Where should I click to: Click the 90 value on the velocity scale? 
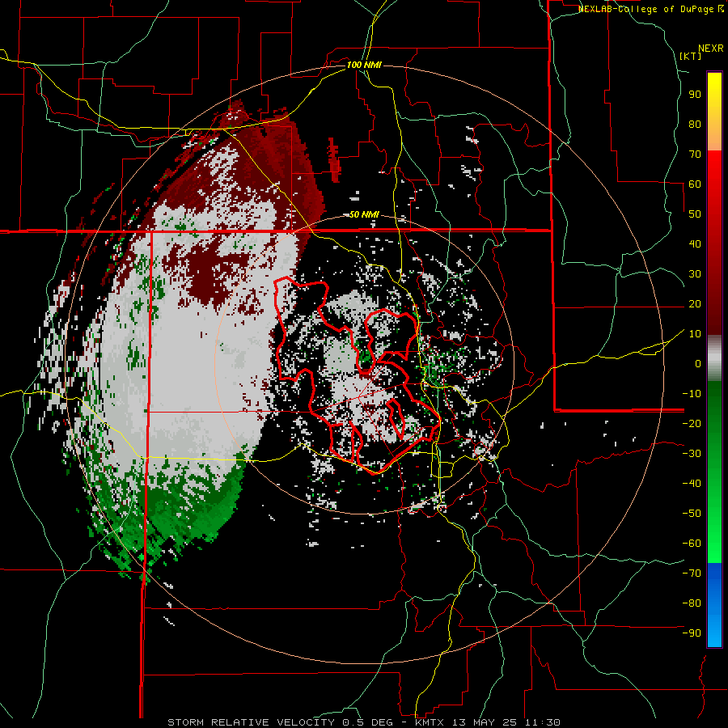[x=695, y=95]
